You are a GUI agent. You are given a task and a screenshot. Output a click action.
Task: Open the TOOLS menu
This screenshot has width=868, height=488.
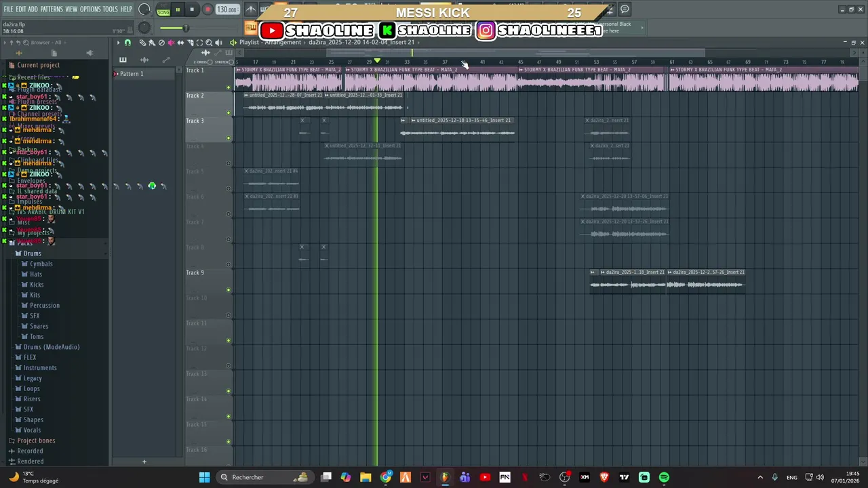coord(110,9)
